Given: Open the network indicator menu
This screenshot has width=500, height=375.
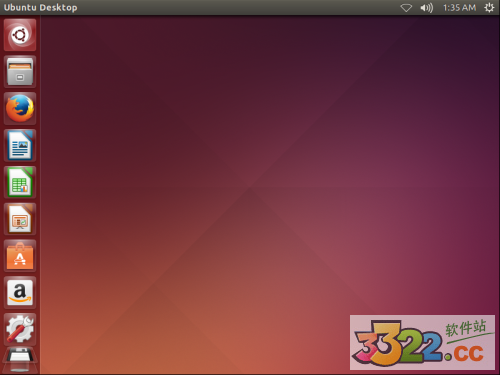Looking at the screenshot, I should [406, 8].
